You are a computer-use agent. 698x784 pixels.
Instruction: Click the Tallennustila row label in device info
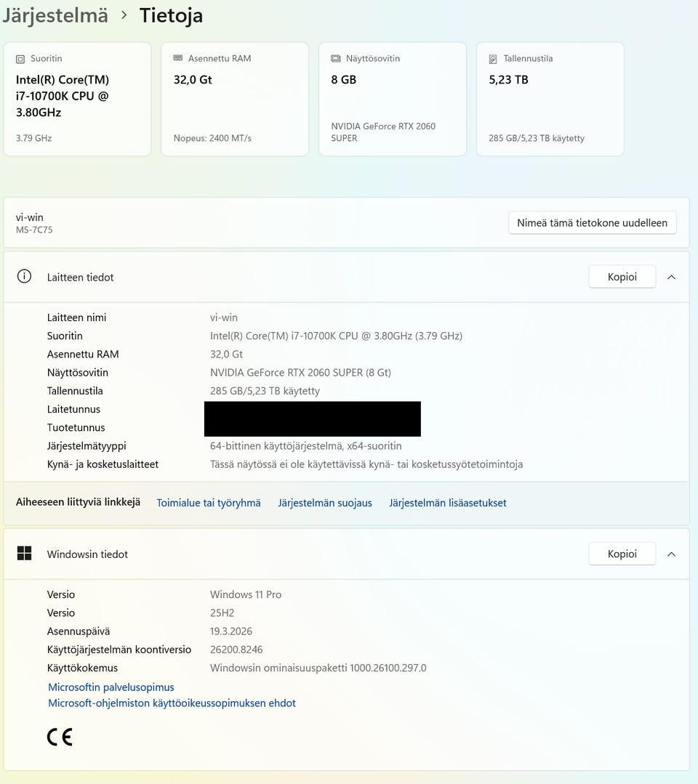click(75, 391)
